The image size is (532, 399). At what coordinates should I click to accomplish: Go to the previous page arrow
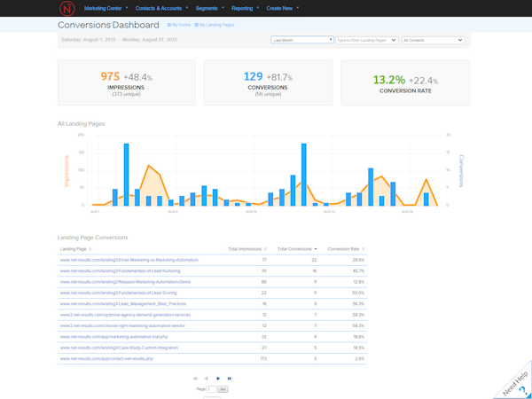coord(207,379)
